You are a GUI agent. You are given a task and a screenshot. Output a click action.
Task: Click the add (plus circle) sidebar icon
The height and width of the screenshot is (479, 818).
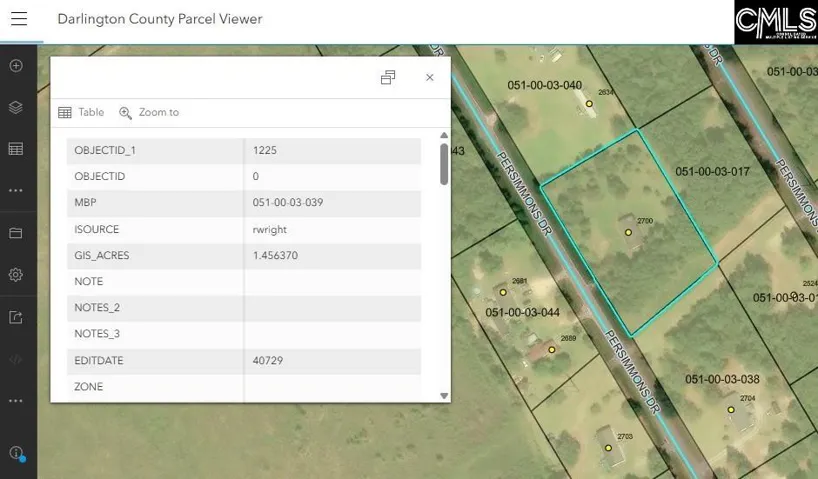tap(16, 66)
